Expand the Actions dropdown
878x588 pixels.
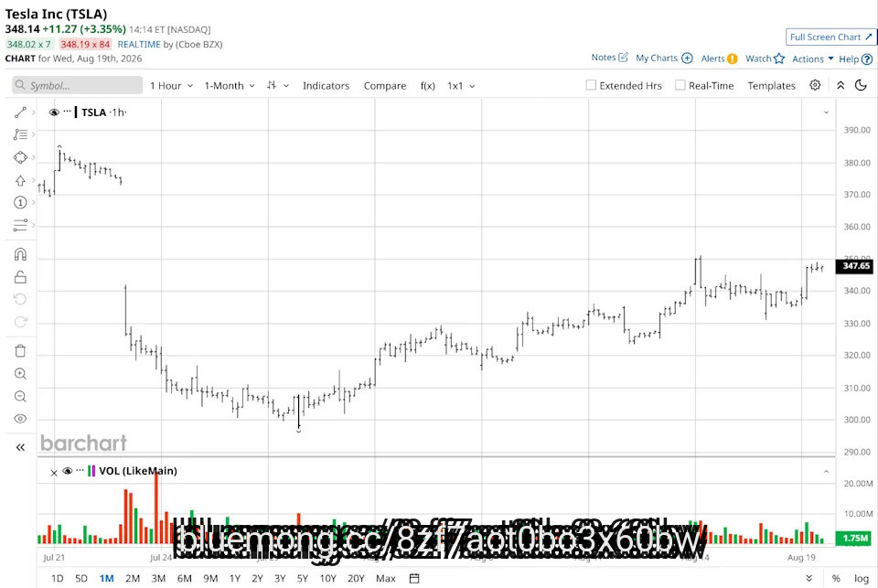(x=812, y=59)
